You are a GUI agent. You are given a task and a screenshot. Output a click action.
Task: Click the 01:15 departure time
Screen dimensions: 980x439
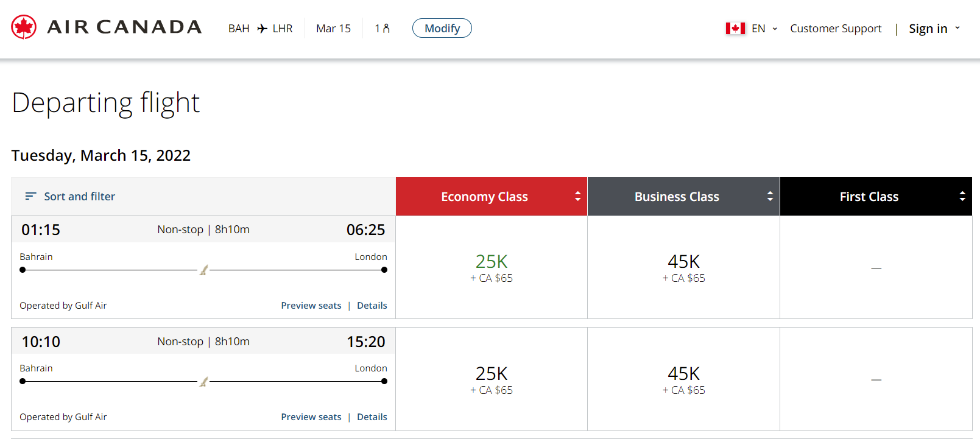point(41,230)
